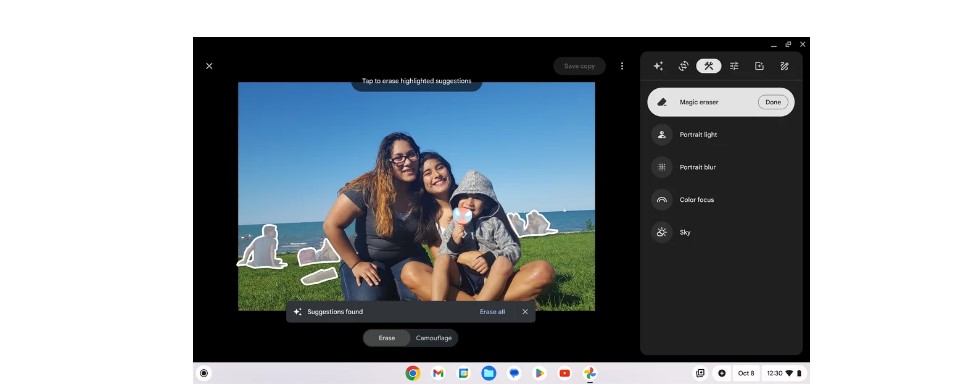960x392 pixels.
Task: Open the Filters tab icon
Action: tap(759, 66)
